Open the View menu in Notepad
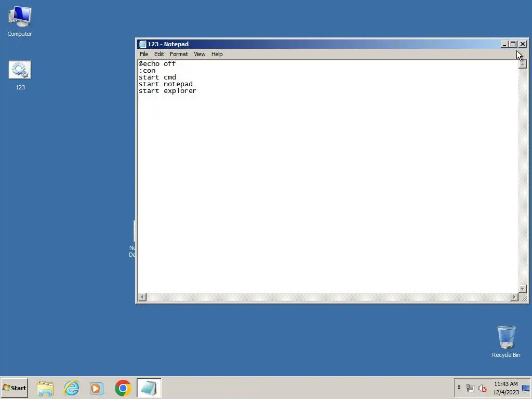The height and width of the screenshot is (399, 532). coord(199,54)
